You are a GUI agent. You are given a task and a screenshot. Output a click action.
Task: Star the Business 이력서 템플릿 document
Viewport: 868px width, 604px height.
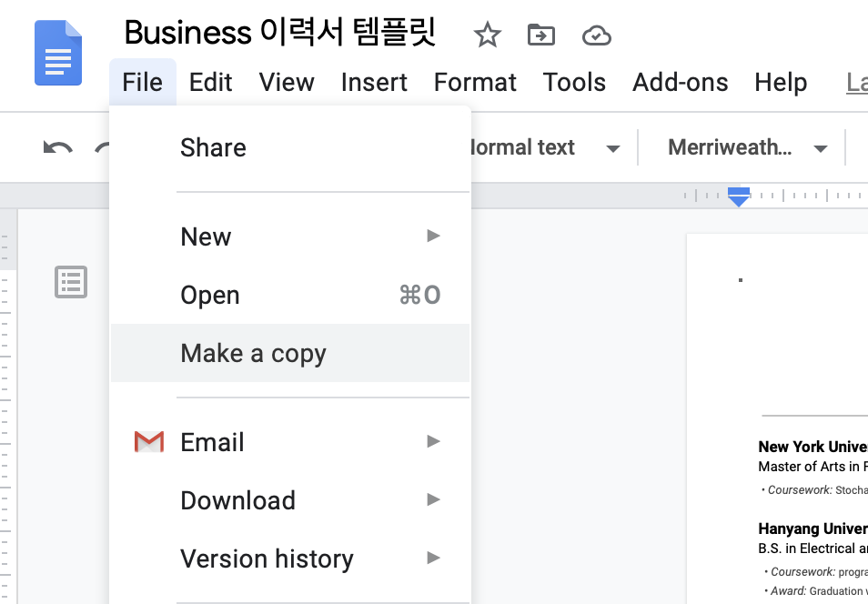[x=487, y=35]
